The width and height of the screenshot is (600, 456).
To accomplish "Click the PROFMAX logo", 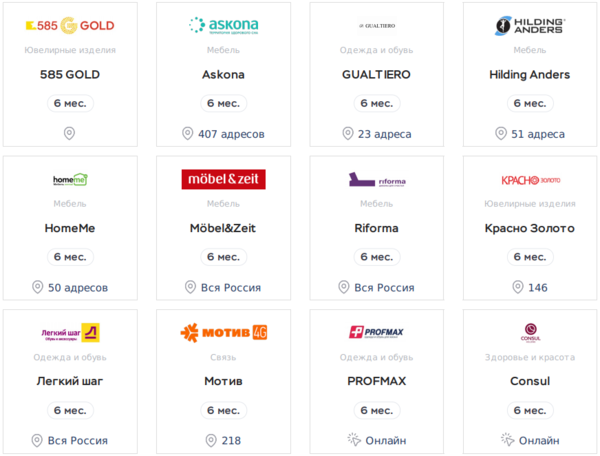I will click(377, 332).
